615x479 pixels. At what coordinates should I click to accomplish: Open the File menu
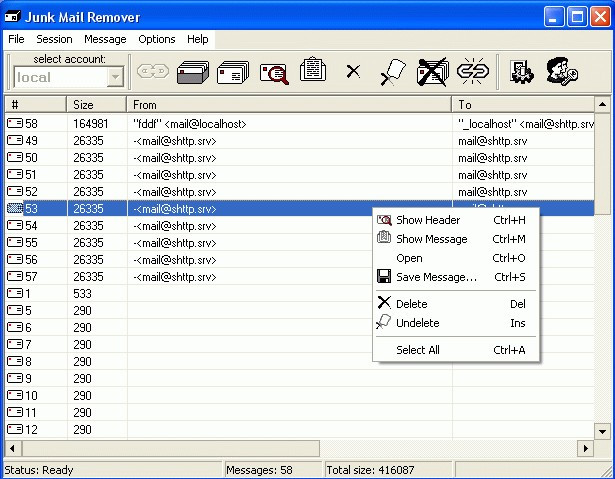tap(16, 39)
